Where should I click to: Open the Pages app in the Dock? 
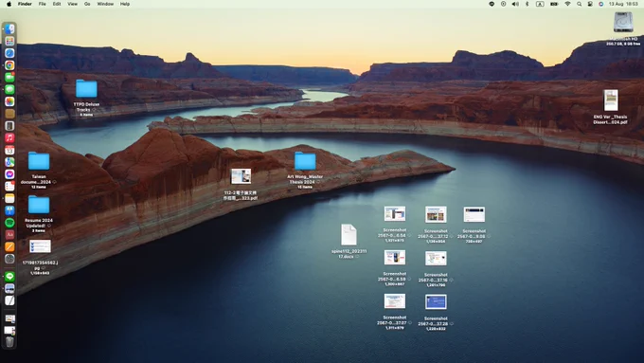coord(9,246)
